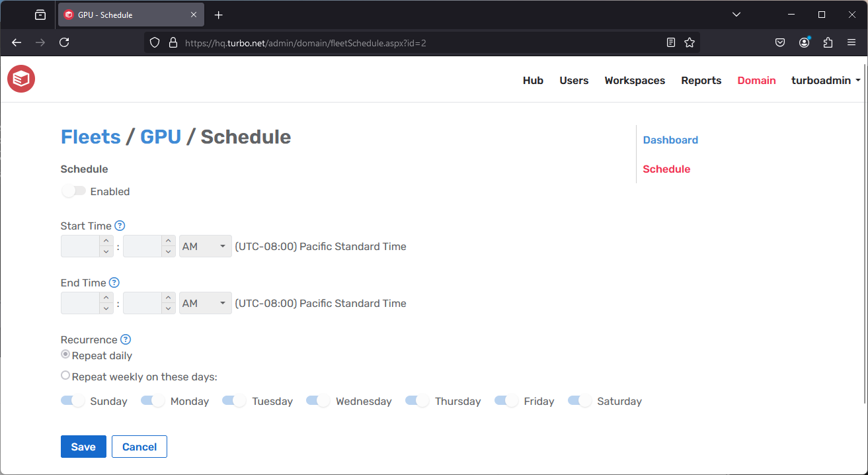The height and width of the screenshot is (475, 868).
Task: Open the Reports menu item
Action: point(701,80)
